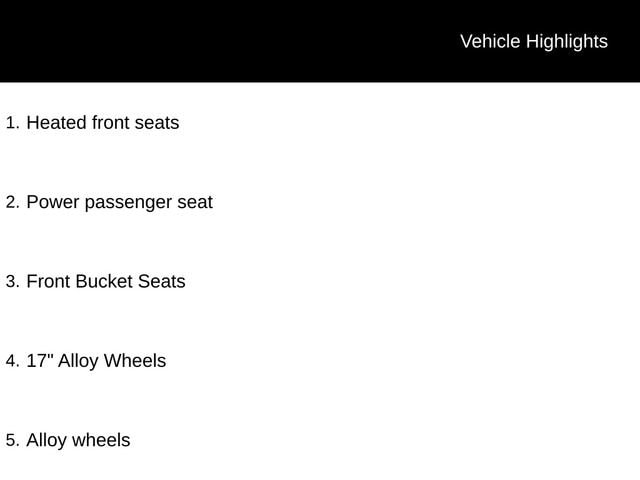The width and height of the screenshot is (640, 480).
Task: Click the word Front in item three
Action: point(49,281)
